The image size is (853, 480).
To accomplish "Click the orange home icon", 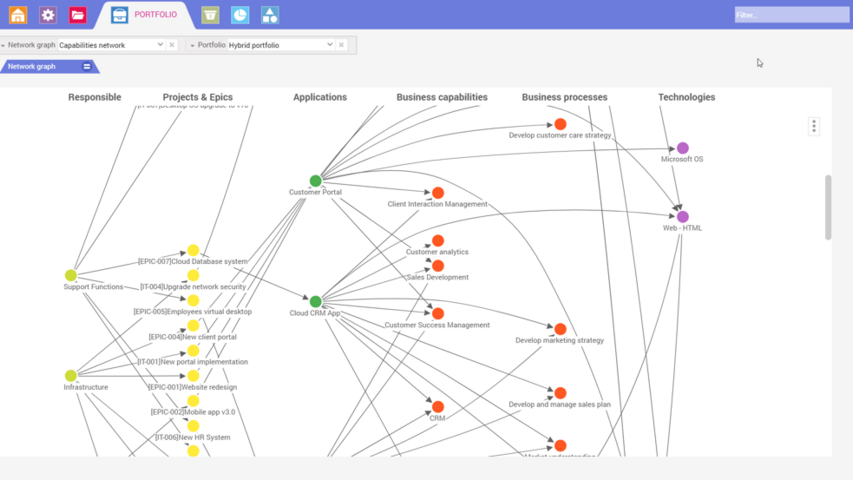I will point(17,15).
